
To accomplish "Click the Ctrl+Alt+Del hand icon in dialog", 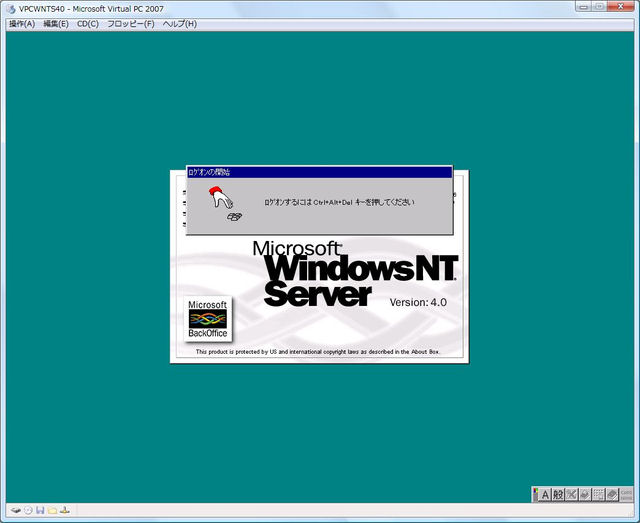I will 225,203.
